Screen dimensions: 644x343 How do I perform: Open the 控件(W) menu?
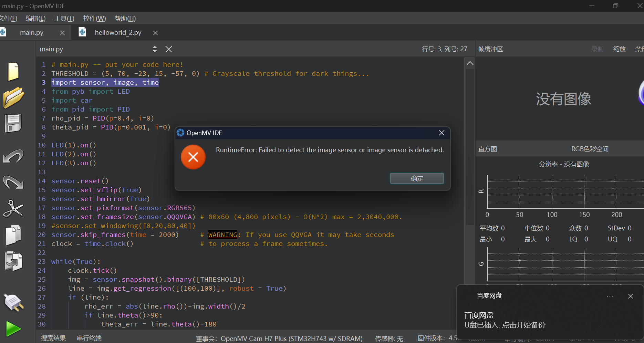(x=94, y=18)
